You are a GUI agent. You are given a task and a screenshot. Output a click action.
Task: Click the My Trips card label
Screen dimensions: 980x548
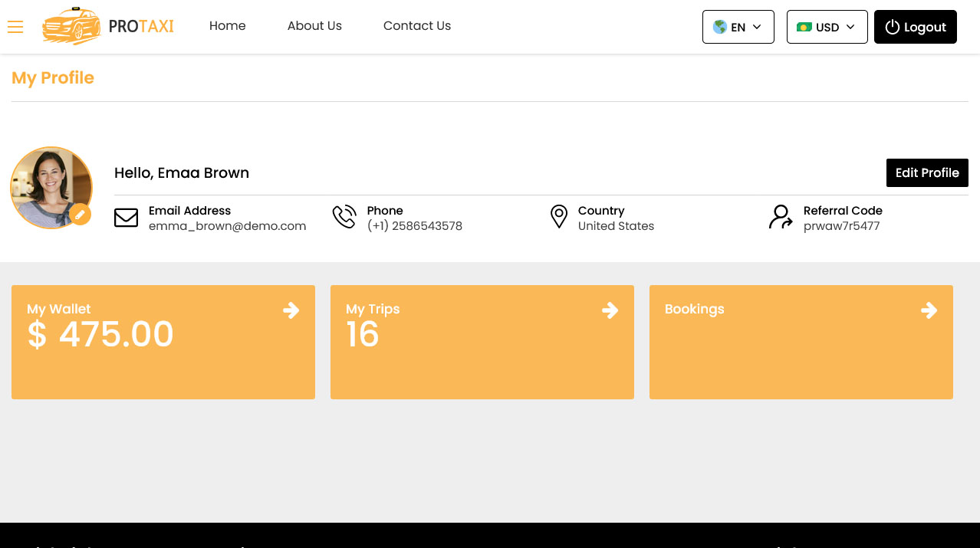click(373, 309)
